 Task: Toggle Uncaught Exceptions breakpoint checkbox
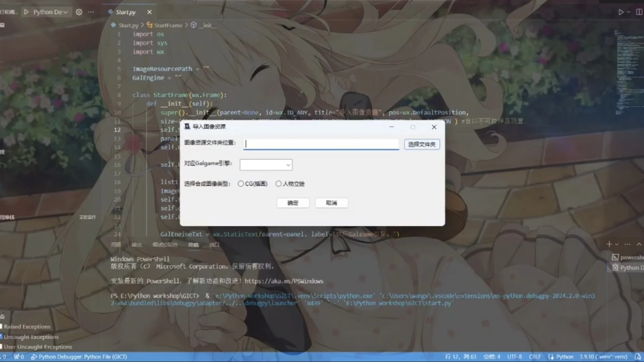pyautogui.click(x=1, y=337)
